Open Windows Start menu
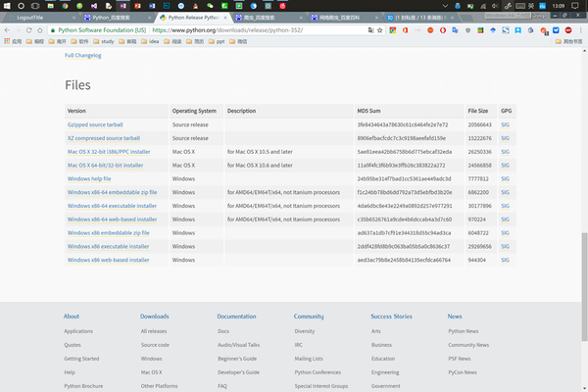Image resolution: width=588 pixels, height=392 pixels. click(7, 6)
